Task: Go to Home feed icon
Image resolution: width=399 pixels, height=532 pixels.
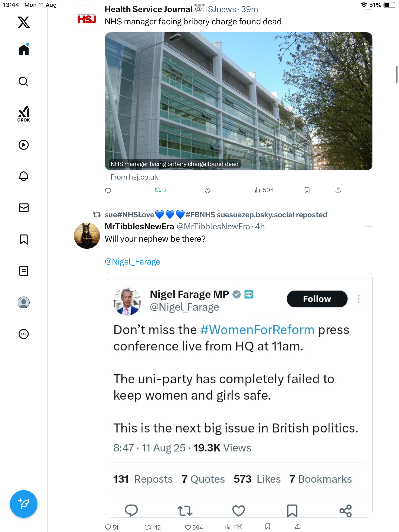Action: pyautogui.click(x=24, y=50)
